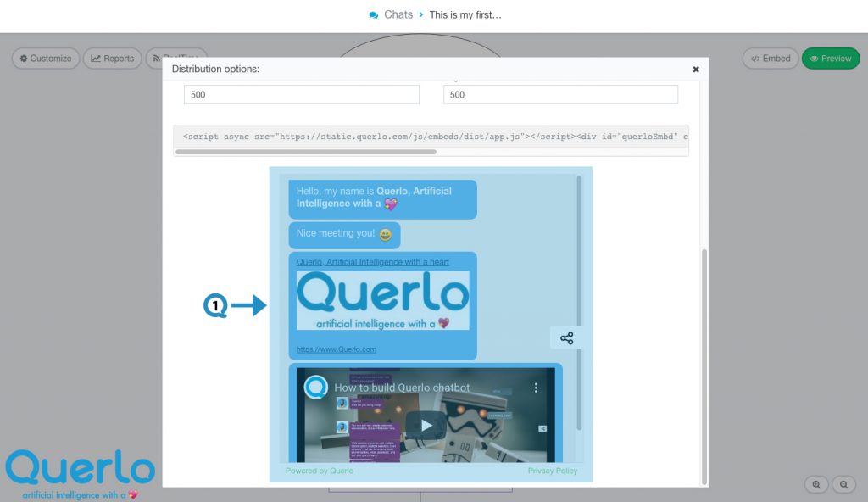Click the chat bubbles icon beside Chats
The width and height of the screenshot is (868, 502).
coord(374,15)
